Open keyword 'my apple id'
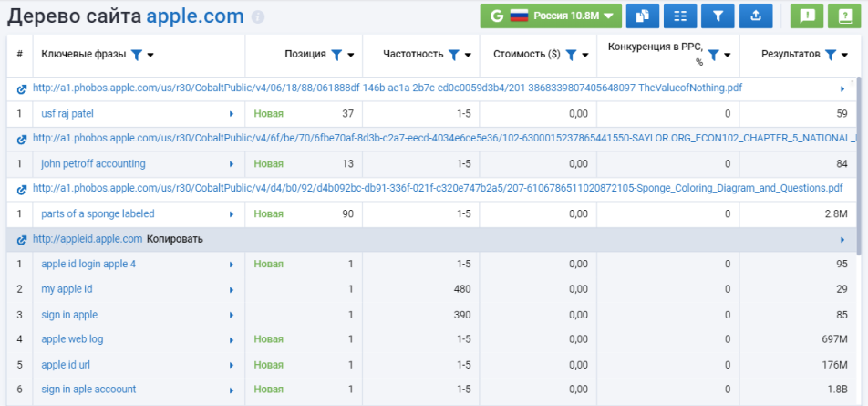 (x=67, y=289)
